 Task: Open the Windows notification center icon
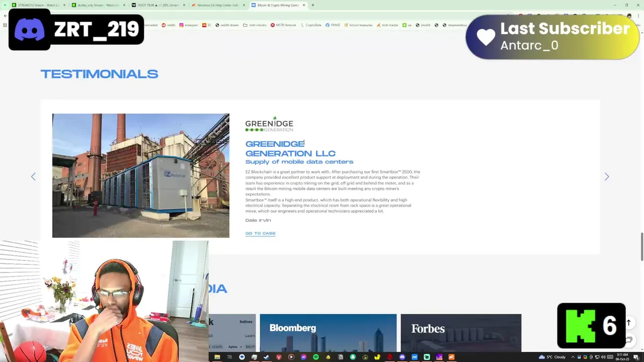pyautogui.click(x=635, y=357)
